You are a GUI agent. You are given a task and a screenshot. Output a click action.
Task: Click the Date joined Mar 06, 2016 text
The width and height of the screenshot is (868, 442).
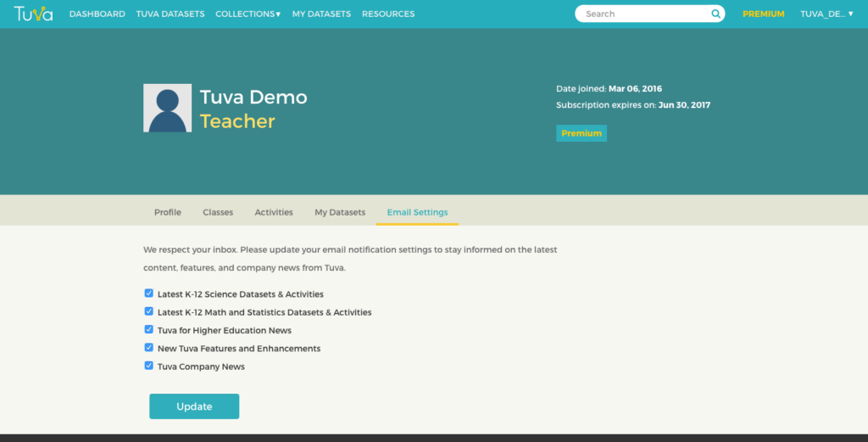pyautogui.click(x=609, y=88)
